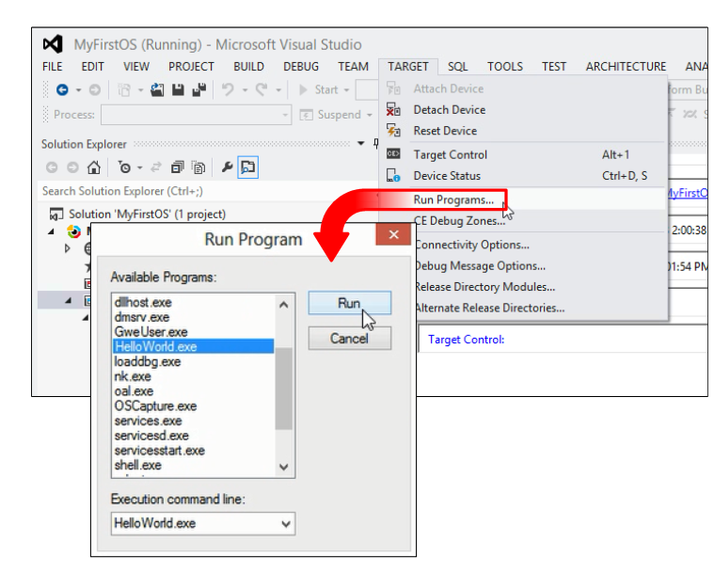This screenshot has width=714, height=588.
Task: Click the Detach Device icon
Action: click(x=393, y=110)
